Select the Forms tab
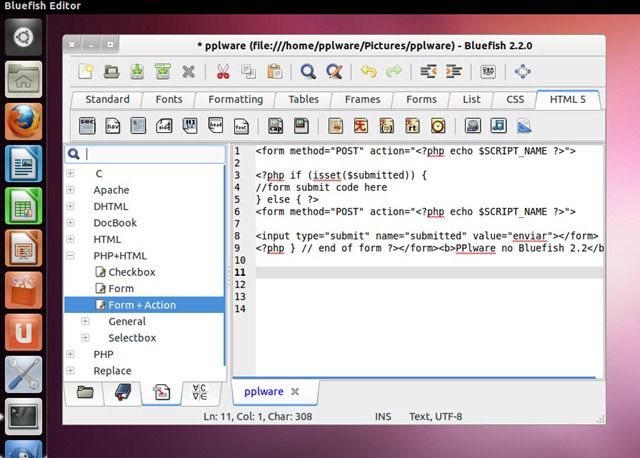Screen dimensions: 640x458 tap(421, 99)
